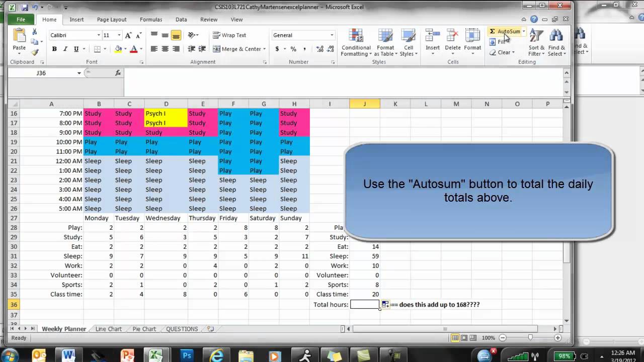Toggle Underline formatting
The height and width of the screenshot is (362, 644).
[x=76, y=49]
